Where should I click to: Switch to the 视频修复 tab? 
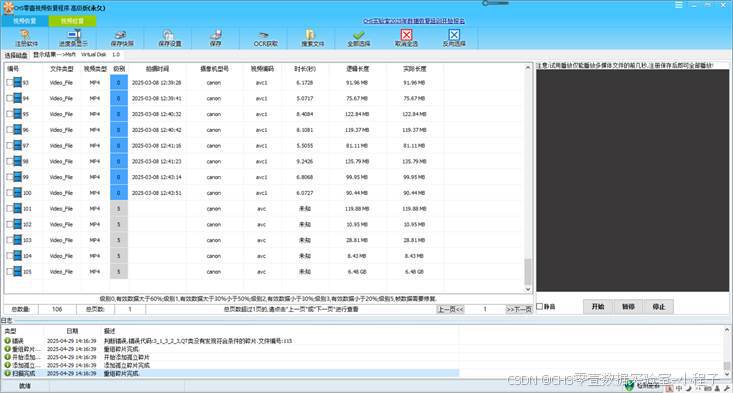point(72,21)
